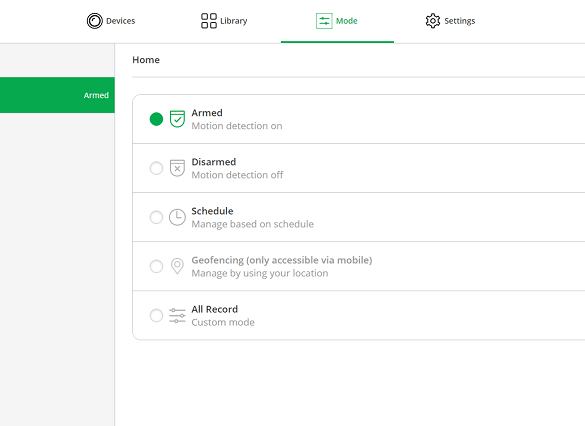
Task: Select the Armed radio button
Action: [x=156, y=119]
